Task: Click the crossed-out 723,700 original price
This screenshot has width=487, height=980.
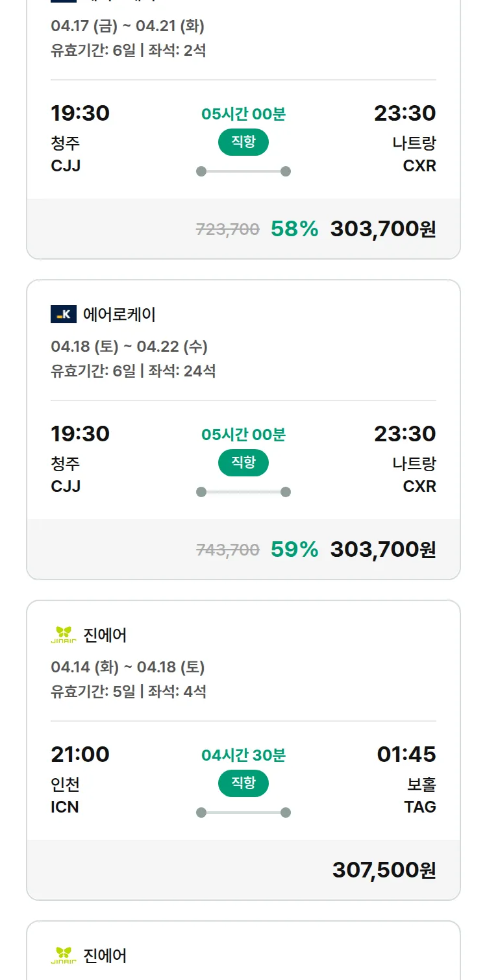Action: (x=227, y=230)
